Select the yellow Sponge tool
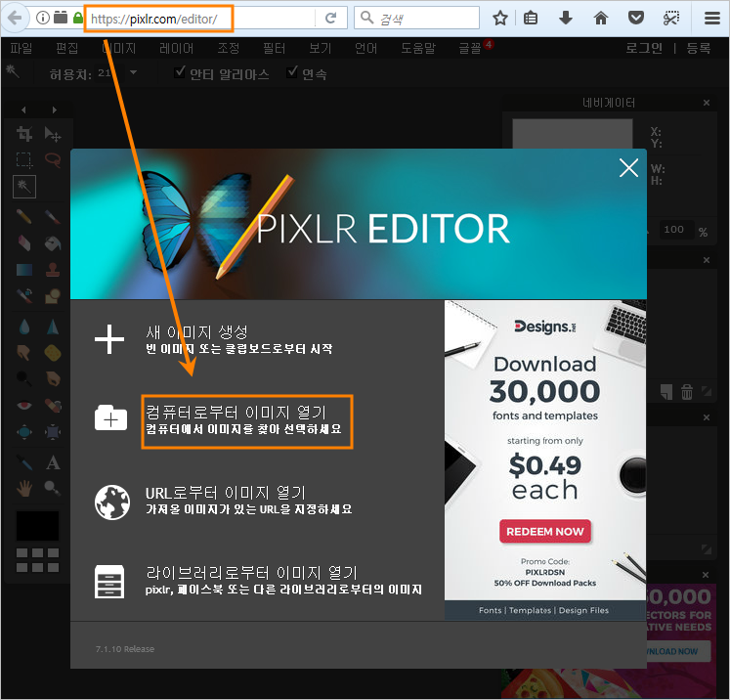The height and width of the screenshot is (700, 730). [x=53, y=353]
